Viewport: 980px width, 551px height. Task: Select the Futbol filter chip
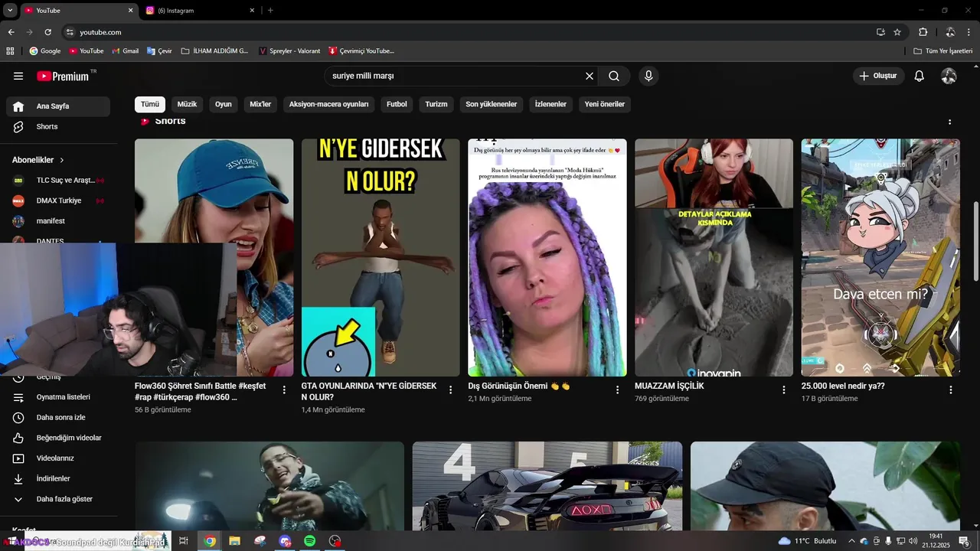click(x=397, y=104)
